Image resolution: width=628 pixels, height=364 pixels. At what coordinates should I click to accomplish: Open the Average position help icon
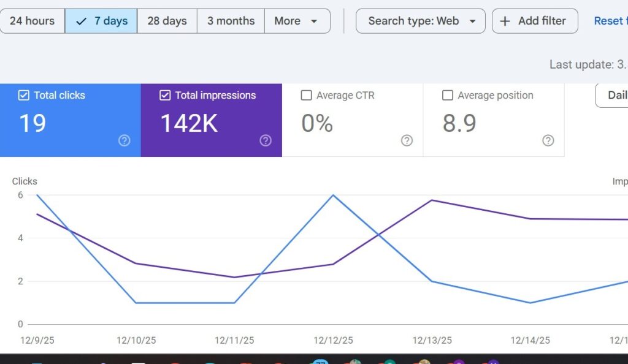pyautogui.click(x=548, y=141)
